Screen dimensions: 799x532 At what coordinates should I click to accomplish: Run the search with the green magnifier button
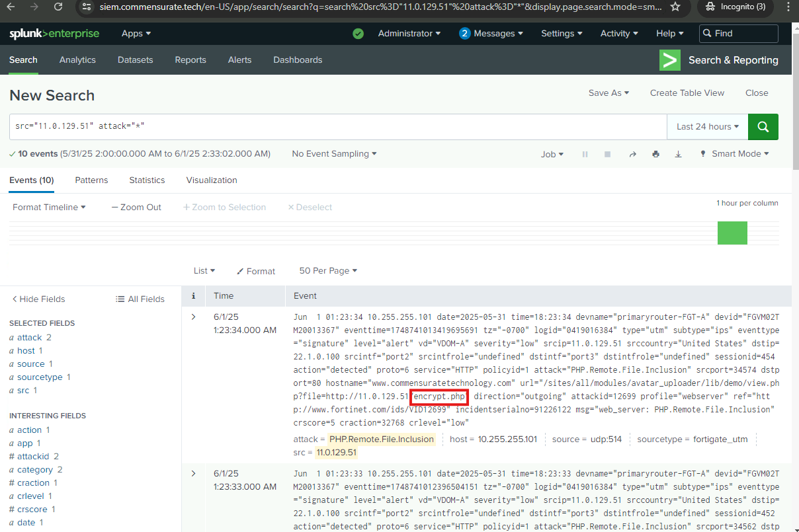763,127
